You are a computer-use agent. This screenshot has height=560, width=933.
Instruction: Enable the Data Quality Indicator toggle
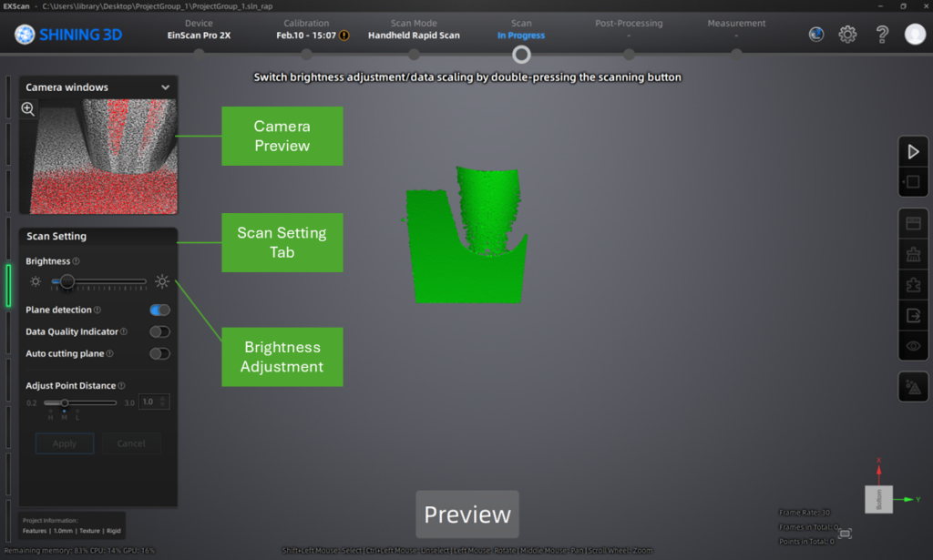click(159, 332)
